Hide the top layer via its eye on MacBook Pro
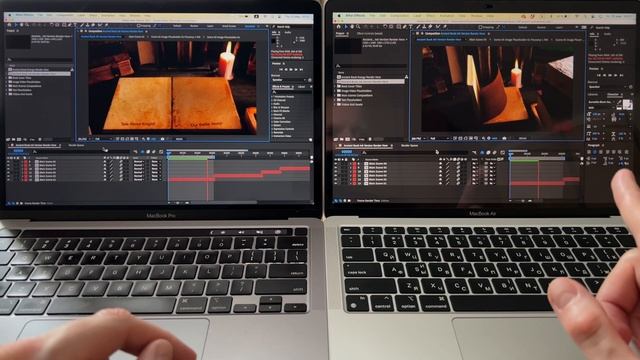The image size is (640, 360). click(9, 162)
